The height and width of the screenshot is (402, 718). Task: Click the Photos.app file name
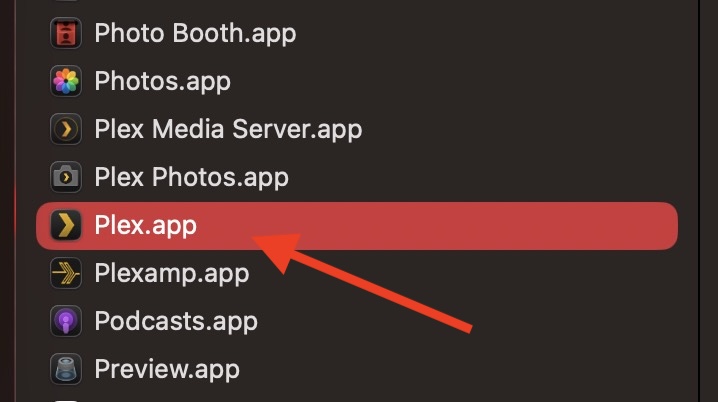pyautogui.click(x=163, y=82)
